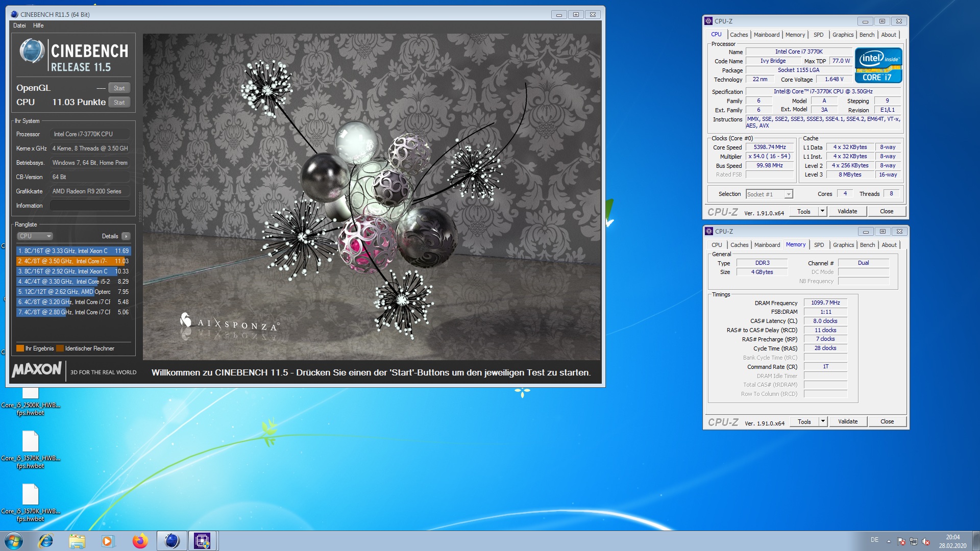Open Tools dropdown arrow in lower CPU-Z
This screenshot has height=551, width=980.
pyautogui.click(x=823, y=422)
